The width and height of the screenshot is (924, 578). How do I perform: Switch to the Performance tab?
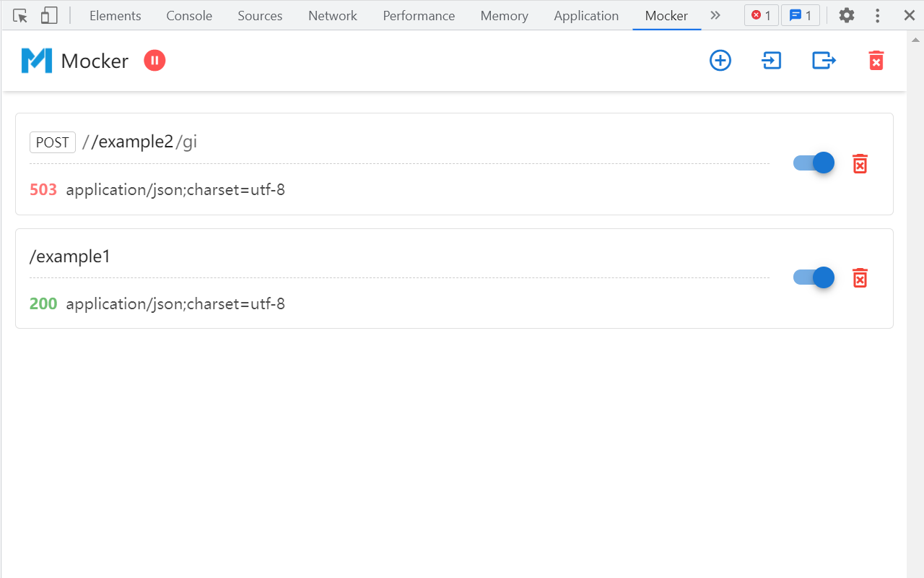coord(419,15)
